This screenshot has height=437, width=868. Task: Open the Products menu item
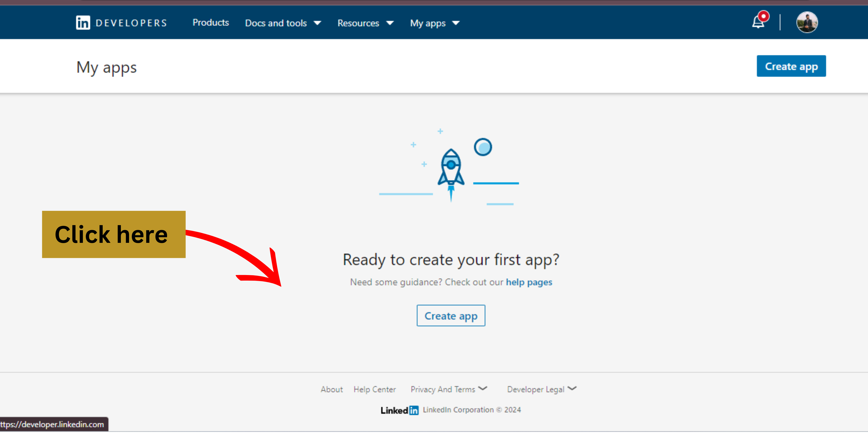pyautogui.click(x=211, y=22)
